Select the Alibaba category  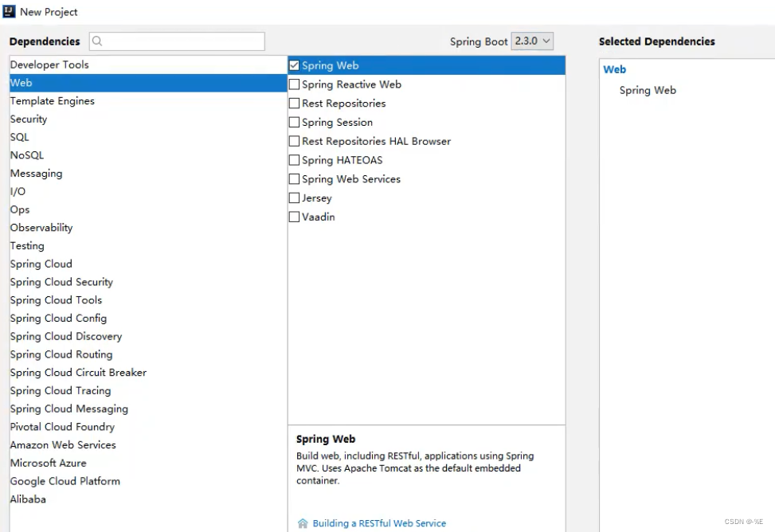point(148,499)
